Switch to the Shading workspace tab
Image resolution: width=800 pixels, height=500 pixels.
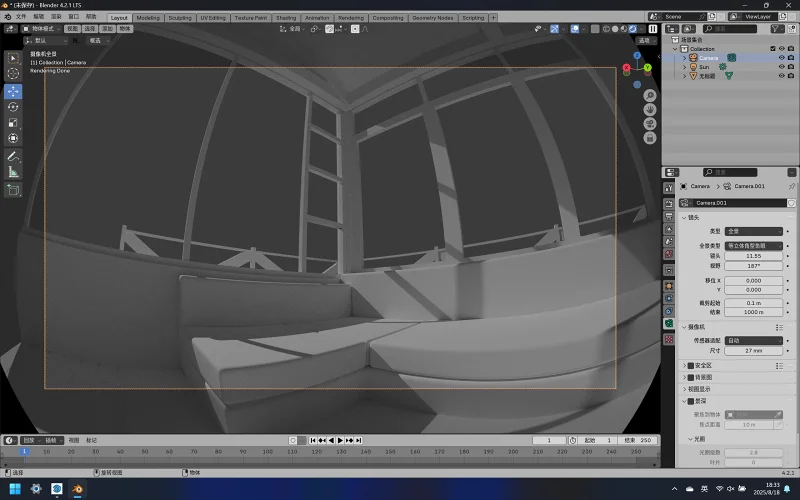[286, 18]
